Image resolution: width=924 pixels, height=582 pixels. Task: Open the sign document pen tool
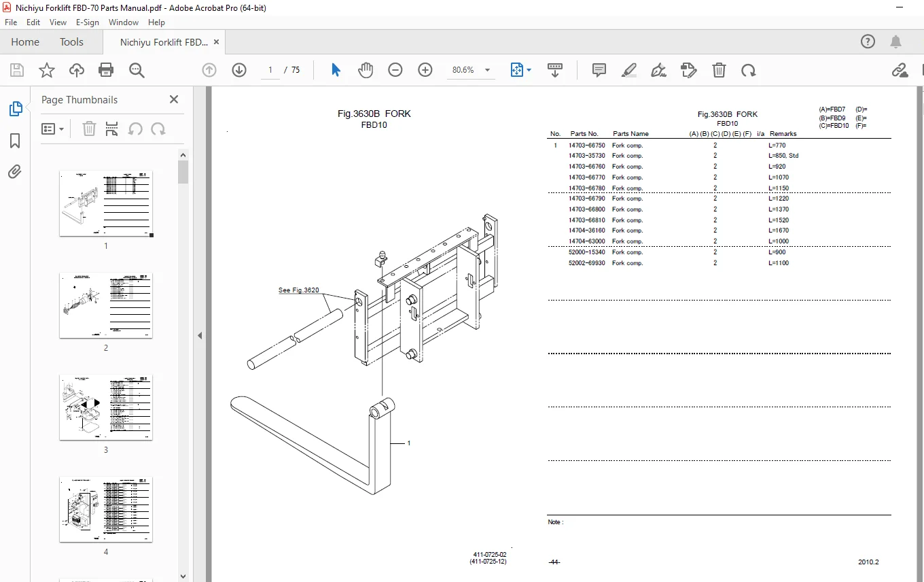tap(658, 70)
